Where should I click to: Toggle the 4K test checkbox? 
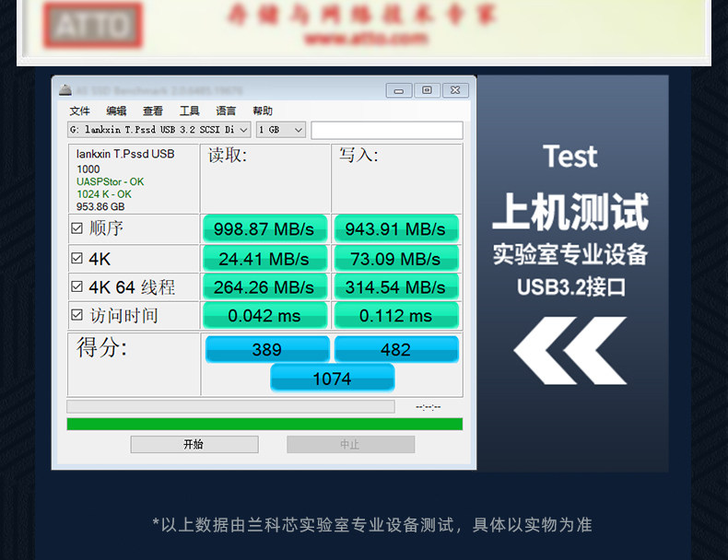(77, 258)
